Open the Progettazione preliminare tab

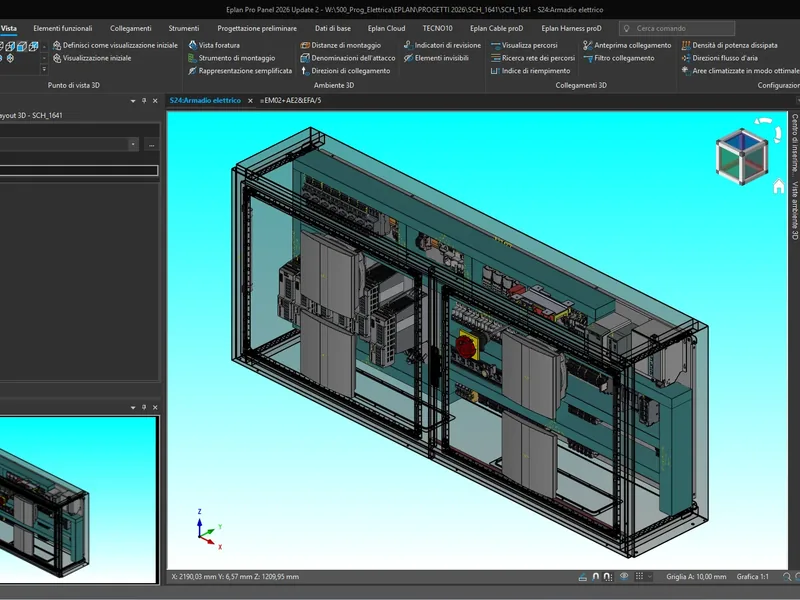257,29
